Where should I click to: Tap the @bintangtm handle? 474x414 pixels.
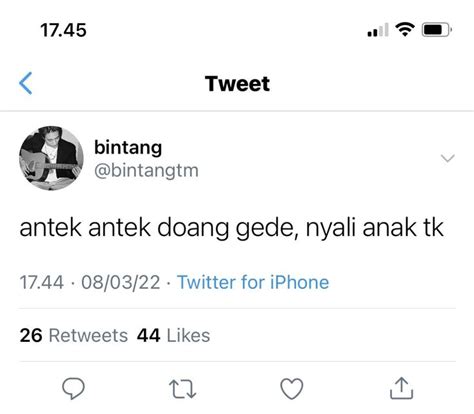[146, 171]
